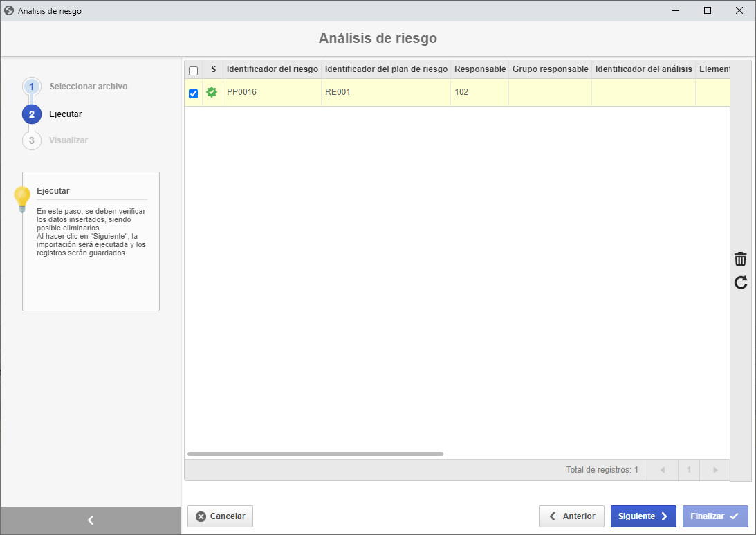Click the Visualizar step label
The width and height of the screenshot is (756, 535).
pos(68,140)
